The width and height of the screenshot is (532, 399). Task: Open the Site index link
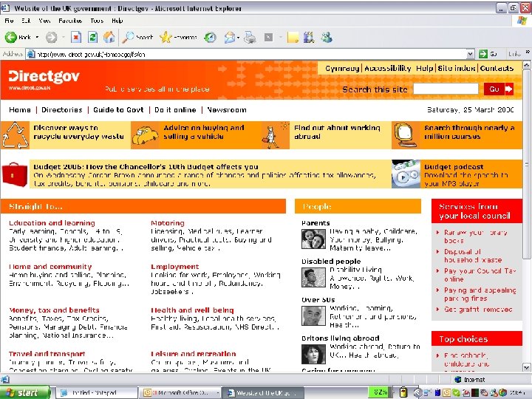click(457, 68)
